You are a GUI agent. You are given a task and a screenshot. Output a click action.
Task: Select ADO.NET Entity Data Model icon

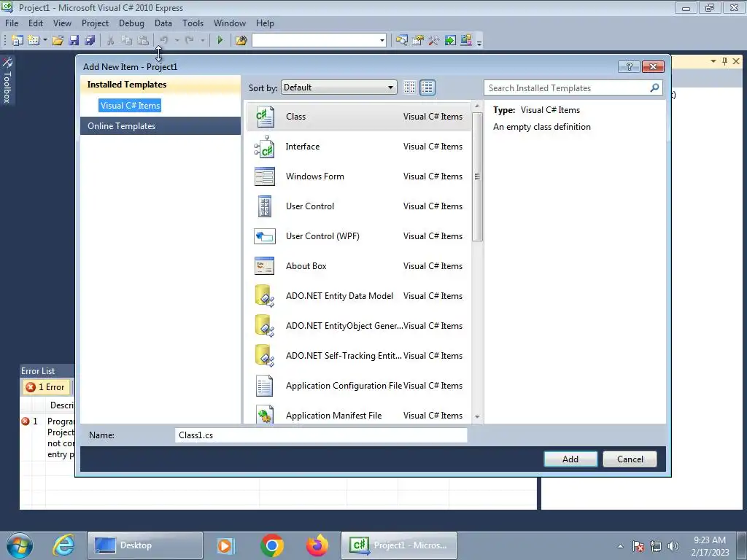coord(264,296)
